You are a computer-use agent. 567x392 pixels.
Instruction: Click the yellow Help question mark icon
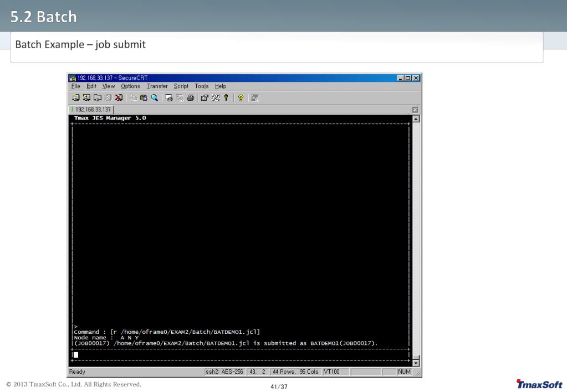pos(241,97)
